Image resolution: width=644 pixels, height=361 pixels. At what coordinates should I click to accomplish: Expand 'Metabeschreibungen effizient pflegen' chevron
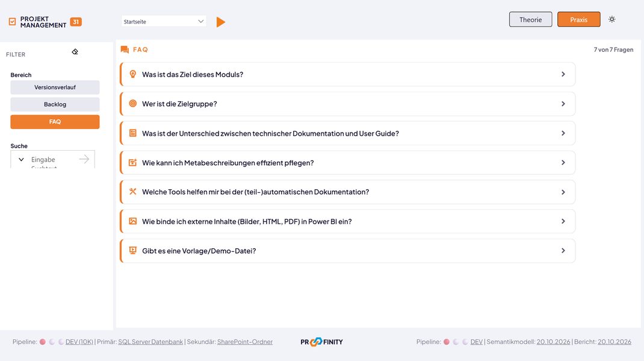pyautogui.click(x=563, y=162)
